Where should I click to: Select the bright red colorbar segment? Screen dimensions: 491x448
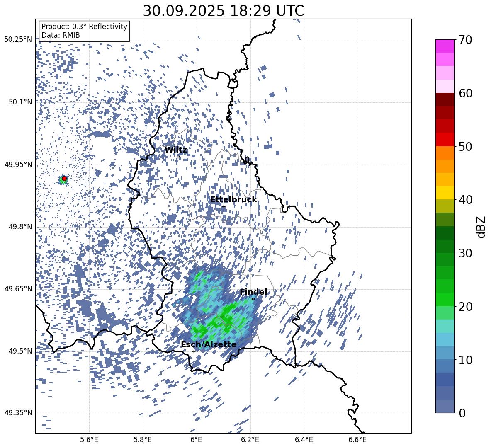[445, 140]
